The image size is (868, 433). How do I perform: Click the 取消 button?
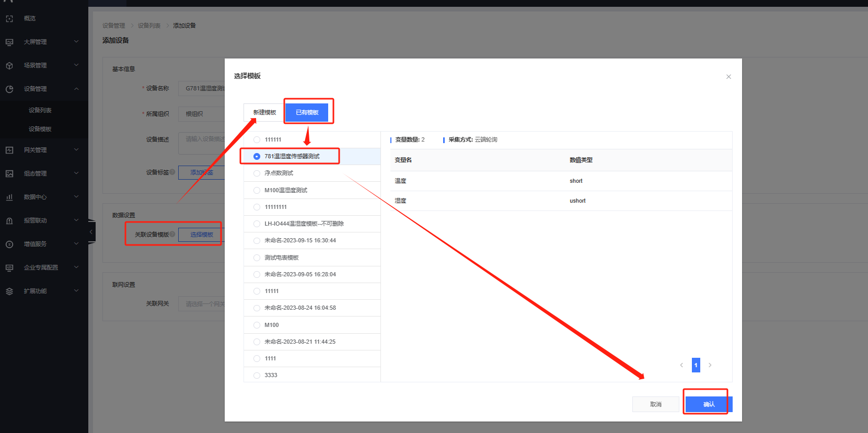coord(655,404)
